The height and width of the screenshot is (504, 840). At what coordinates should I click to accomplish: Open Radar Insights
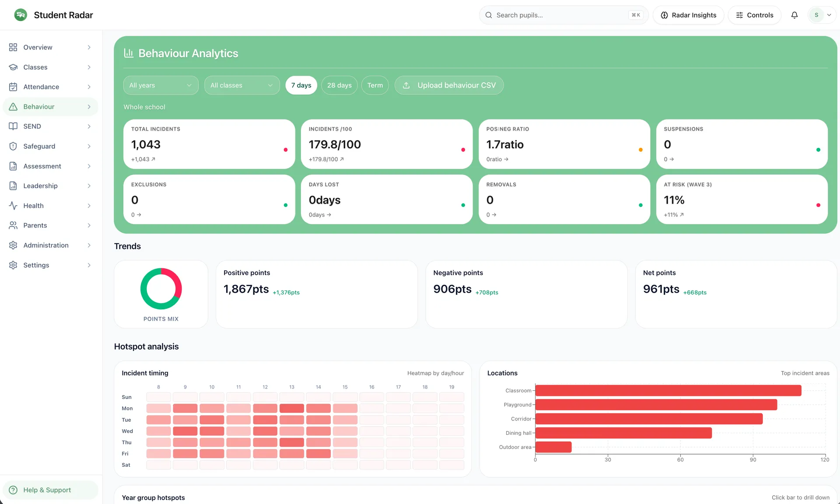coord(688,15)
